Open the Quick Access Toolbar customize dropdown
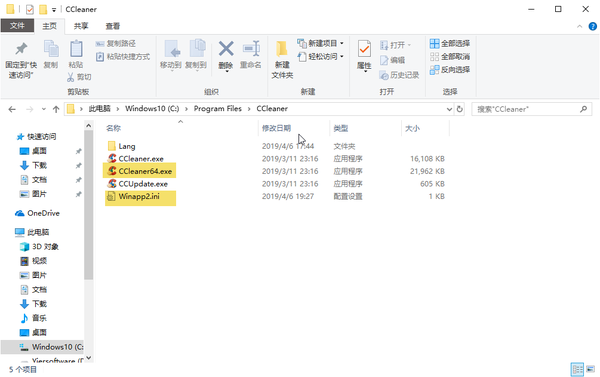Image resolution: width=600 pixels, height=377 pixels. coord(54,10)
